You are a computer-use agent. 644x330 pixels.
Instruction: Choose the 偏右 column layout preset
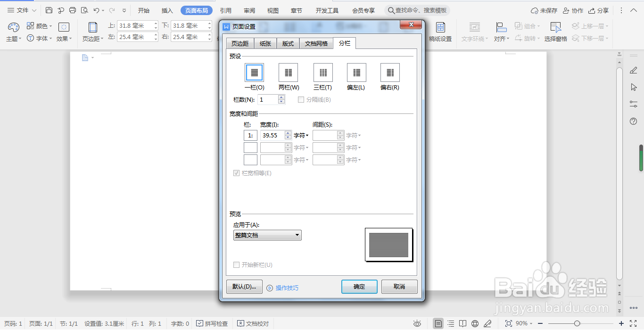point(389,72)
